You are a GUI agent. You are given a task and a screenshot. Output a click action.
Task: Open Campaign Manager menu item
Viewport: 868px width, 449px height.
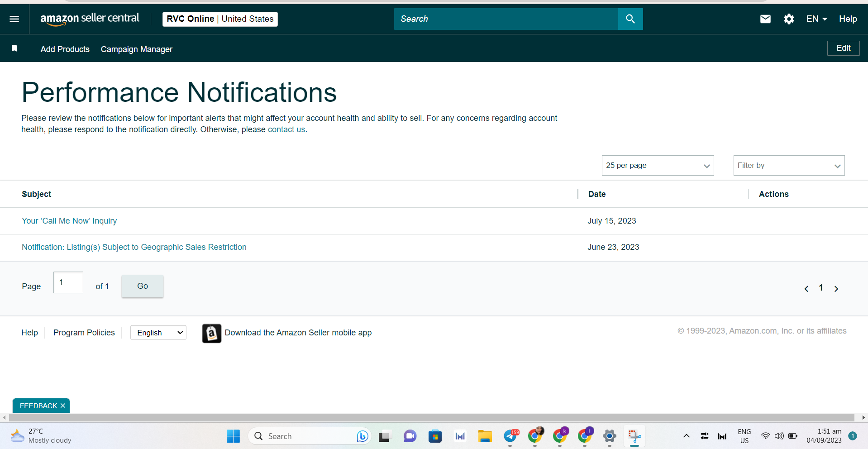click(137, 49)
